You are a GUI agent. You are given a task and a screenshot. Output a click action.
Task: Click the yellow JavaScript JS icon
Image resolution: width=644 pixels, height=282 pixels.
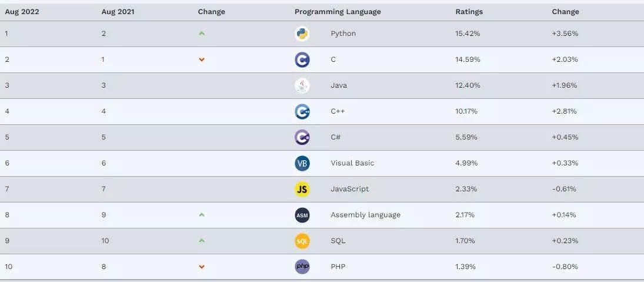(x=302, y=189)
